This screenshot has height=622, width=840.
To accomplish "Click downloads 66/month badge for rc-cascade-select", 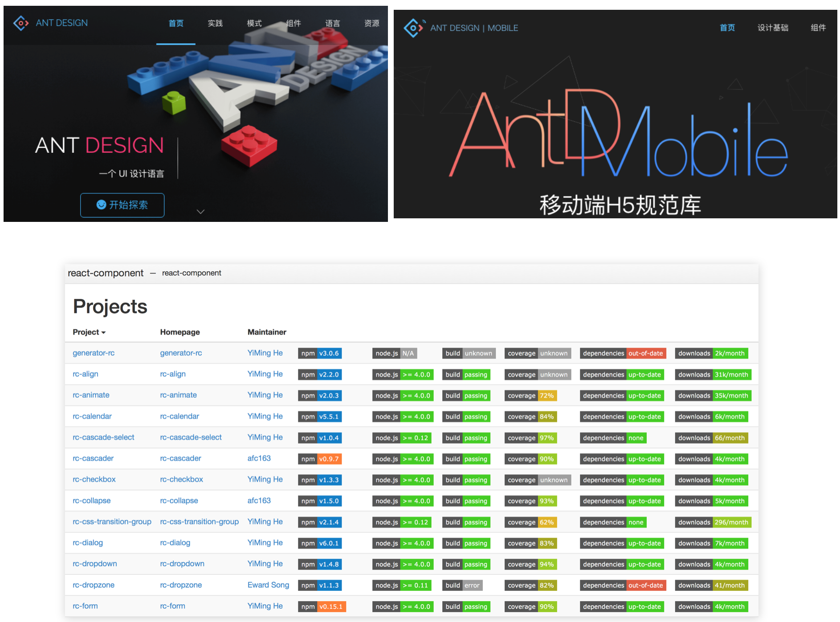I will pos(711,438).
